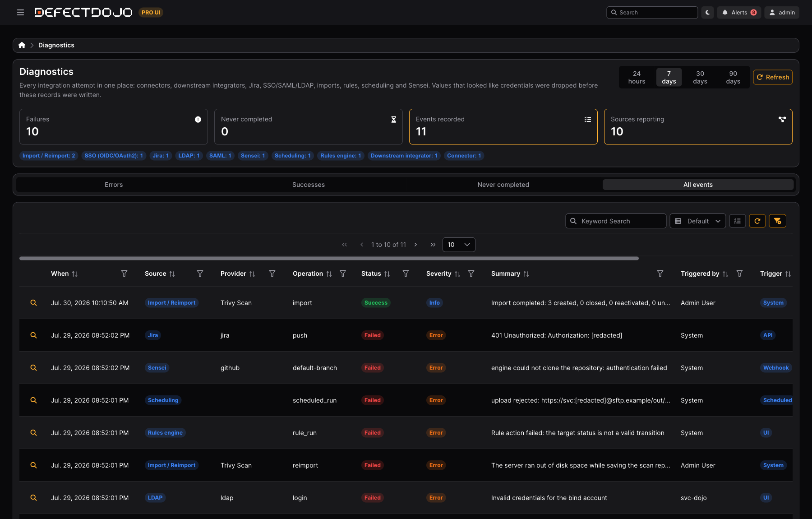Switch to the Never completed tab
The image size is (812, 519).
click(503, 185)
